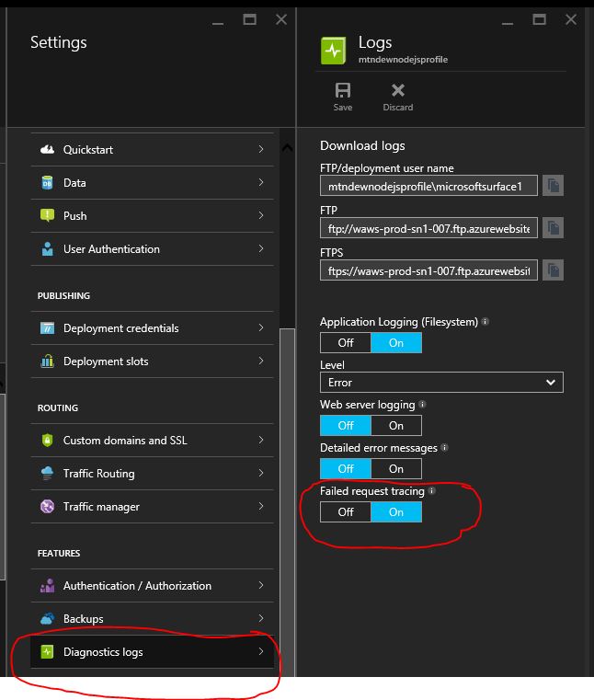Open Custom domains and SSL
The image size is (594, 700).
pos(153,441)
